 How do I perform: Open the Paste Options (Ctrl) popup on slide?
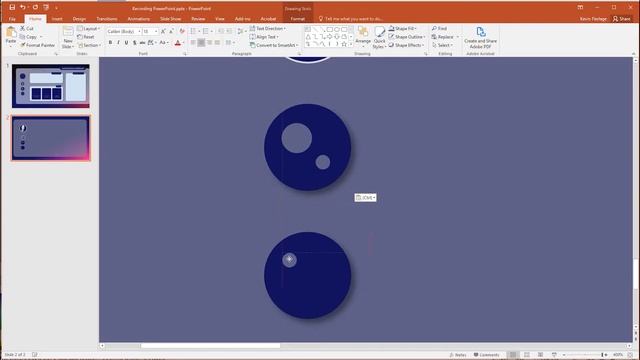365,198
